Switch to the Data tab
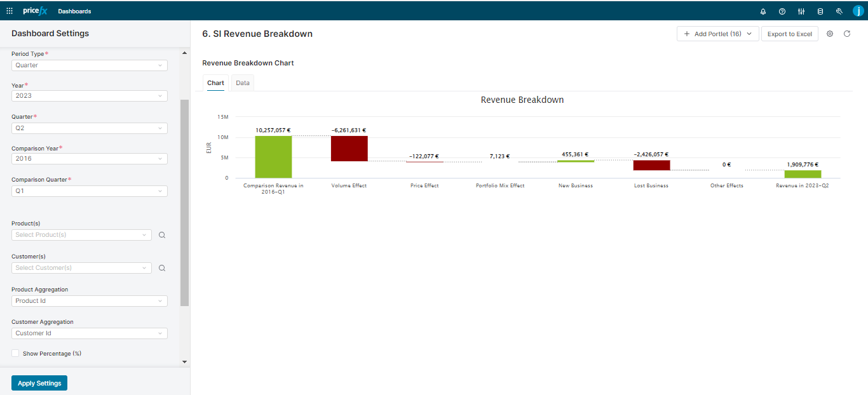Screen dimensions: 868x395 pyautogui.click(x=242, y=83)
